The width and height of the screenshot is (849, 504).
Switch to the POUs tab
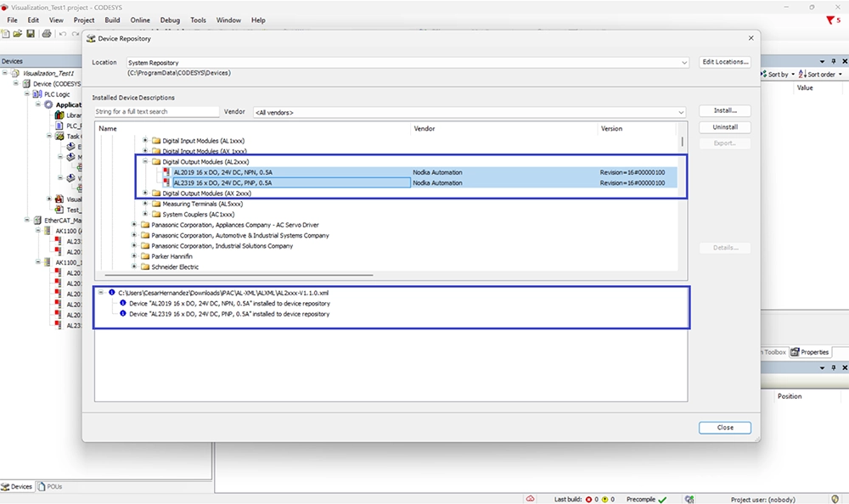[50, 487]
